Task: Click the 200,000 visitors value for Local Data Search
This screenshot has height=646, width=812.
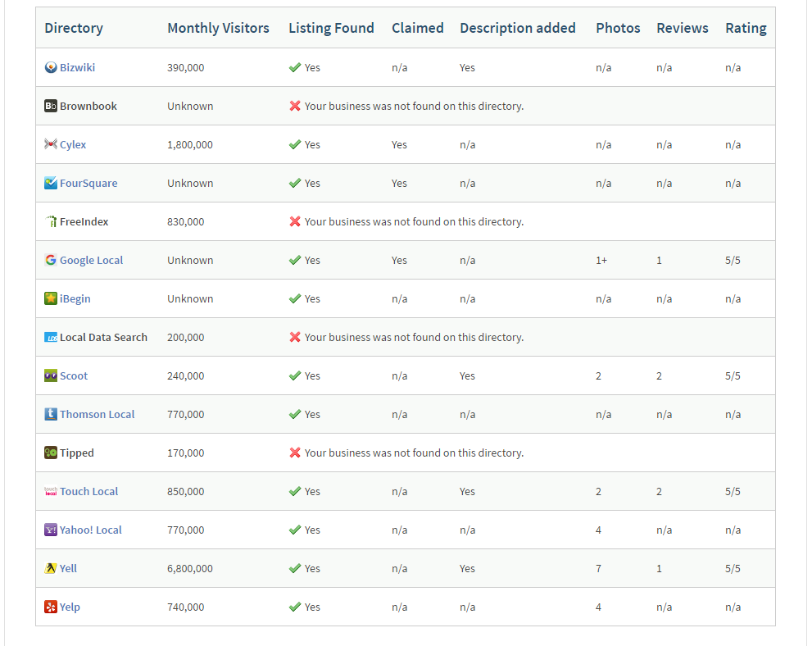Action: [x=186, y=337]
